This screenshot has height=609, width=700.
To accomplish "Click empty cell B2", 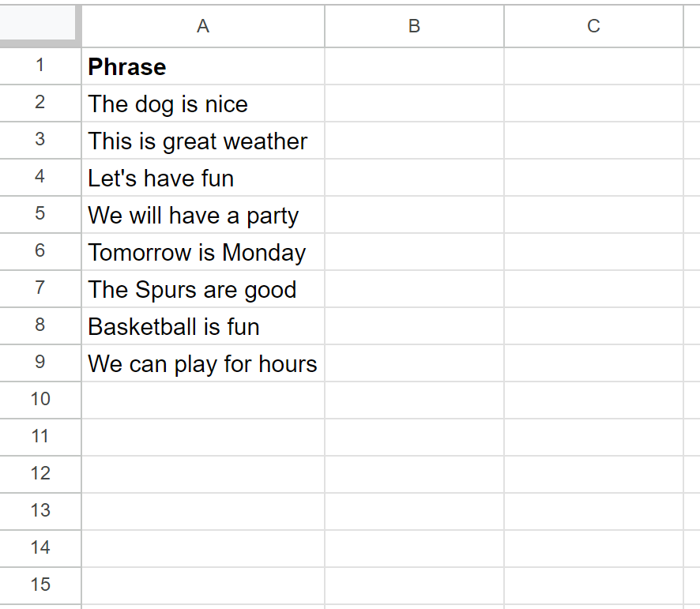I will tap(414, 103).
